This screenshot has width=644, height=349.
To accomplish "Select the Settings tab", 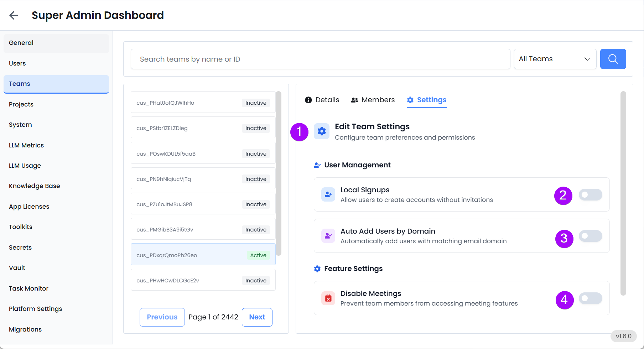I will pos(427,100).
